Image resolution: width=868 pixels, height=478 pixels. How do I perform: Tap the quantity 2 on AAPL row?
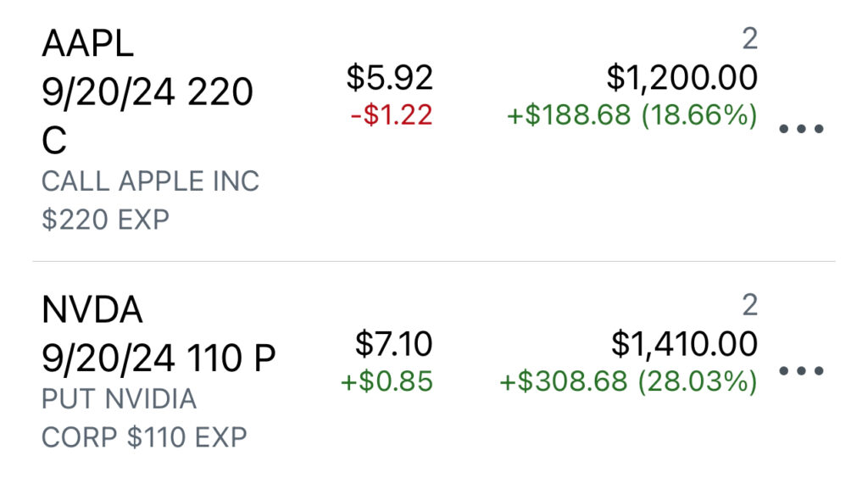tap(749, 39)
